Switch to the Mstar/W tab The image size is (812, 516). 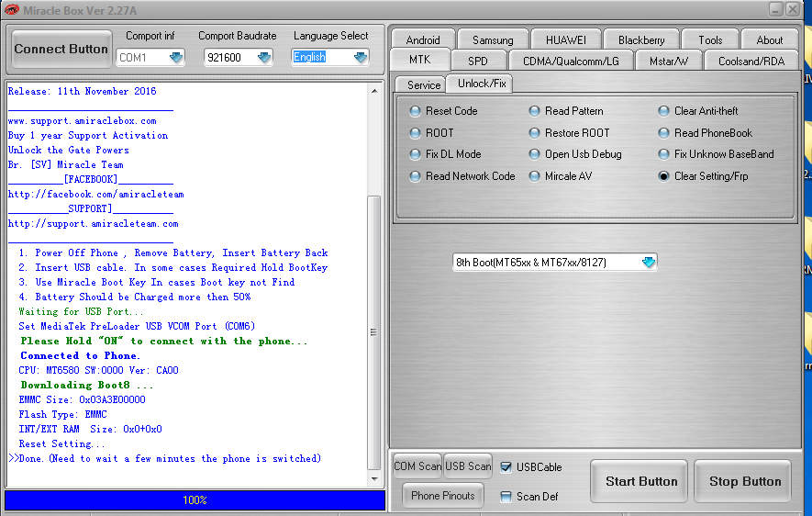coord(669,61)
